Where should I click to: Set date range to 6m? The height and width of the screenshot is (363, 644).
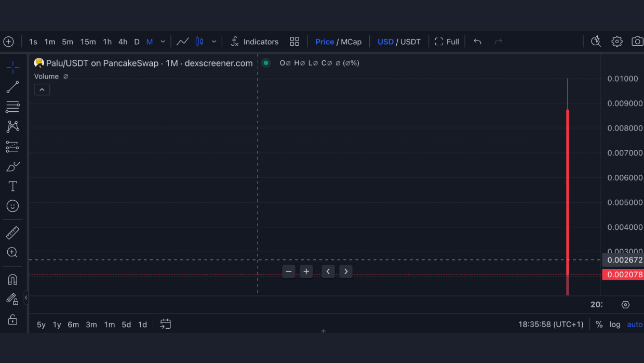click(73, 325)
